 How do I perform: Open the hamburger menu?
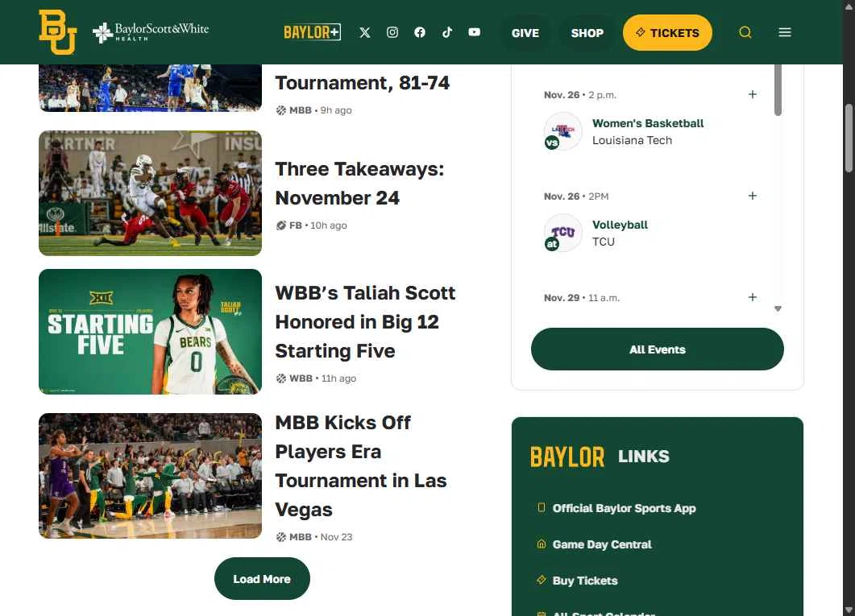pyautogui.click(x=785, y=32)
